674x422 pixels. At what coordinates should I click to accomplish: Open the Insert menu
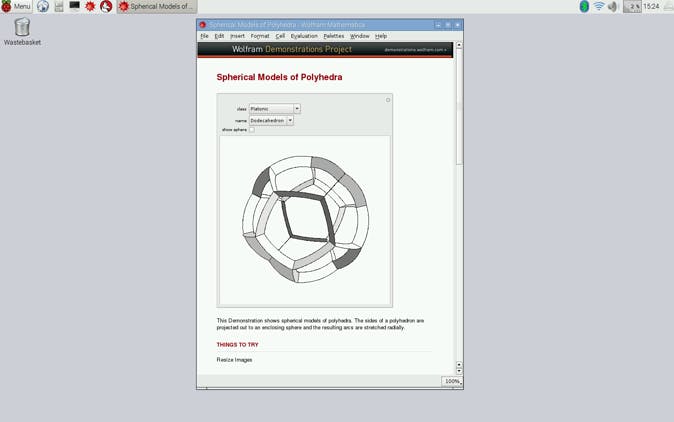[237, 36]
